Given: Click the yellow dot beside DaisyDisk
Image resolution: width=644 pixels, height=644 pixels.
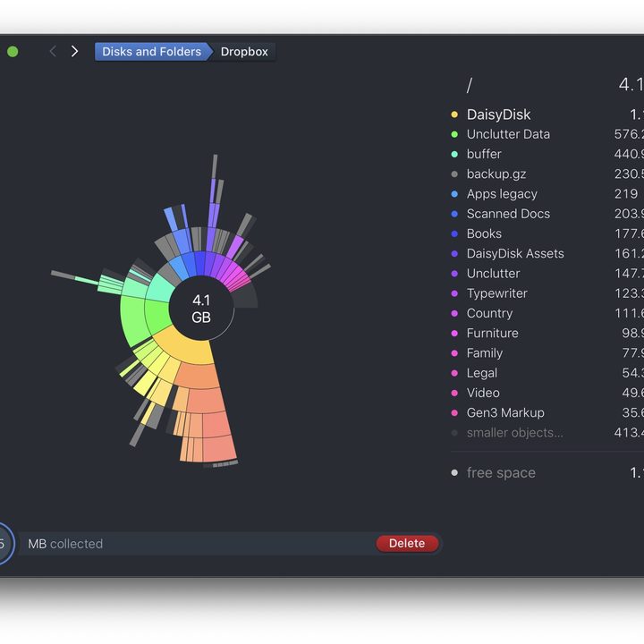Looking at the screenshot, I should click(x=454, y=114).
